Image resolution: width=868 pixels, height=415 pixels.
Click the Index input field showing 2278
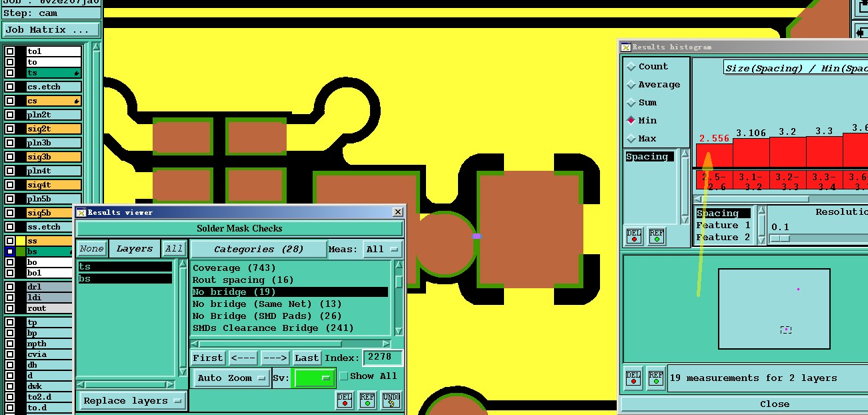pos(382,358)
